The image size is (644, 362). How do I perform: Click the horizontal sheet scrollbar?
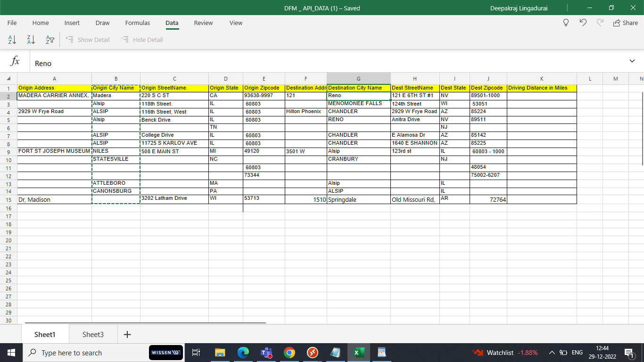click(145, 323)
